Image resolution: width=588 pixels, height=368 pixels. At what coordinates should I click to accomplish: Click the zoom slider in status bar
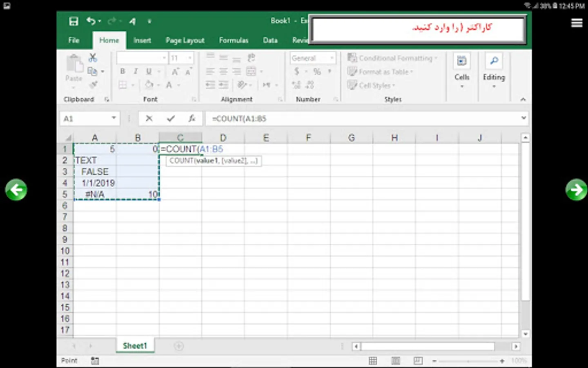point(468,361)
